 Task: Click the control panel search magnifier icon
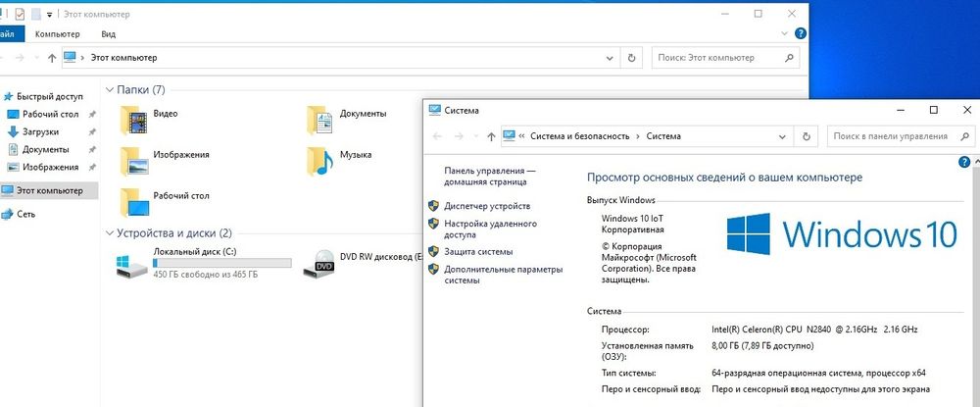pos(964,136)
